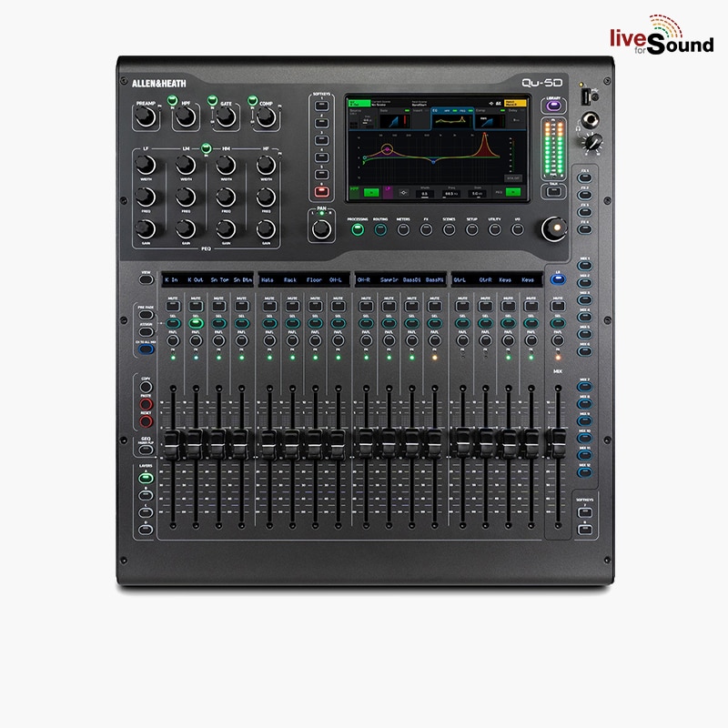This screenshot has width=728, height=728.
Task: Trigger the red-lit SoftKey 6
Action: coord(321,191)
